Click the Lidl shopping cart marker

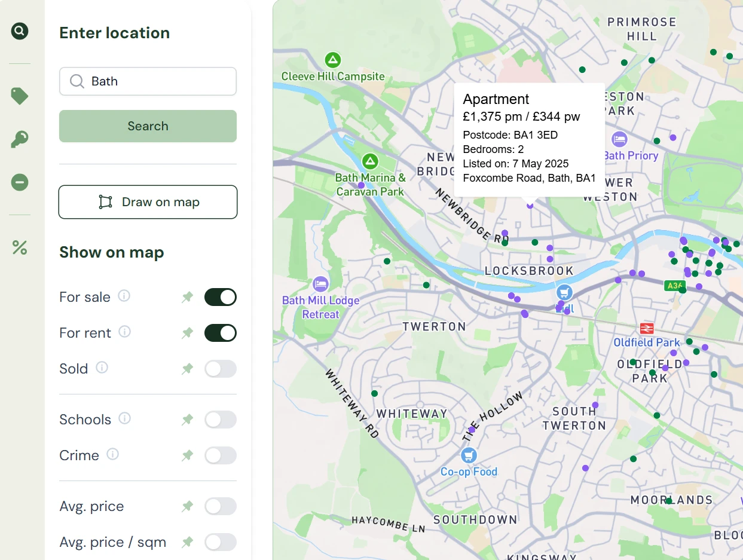click(564, 292)
